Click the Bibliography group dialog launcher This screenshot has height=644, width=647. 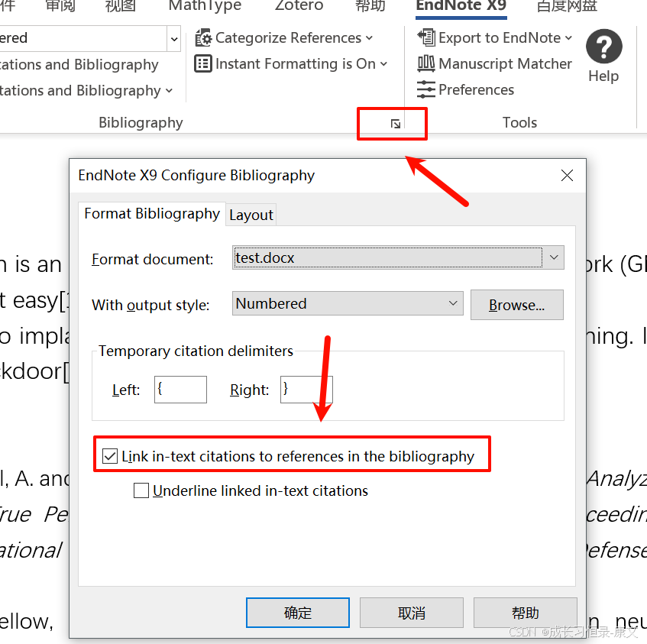pos(395,124)
